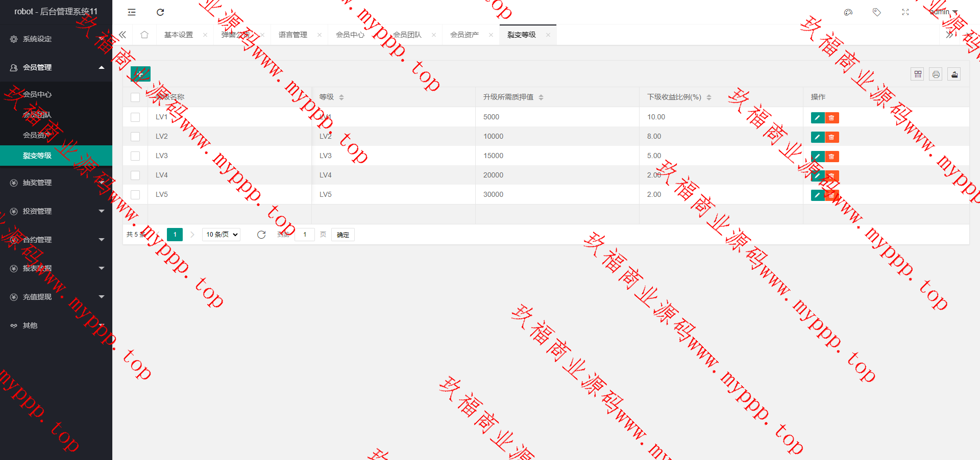Click the 确定 pagination button

[343, 235]
